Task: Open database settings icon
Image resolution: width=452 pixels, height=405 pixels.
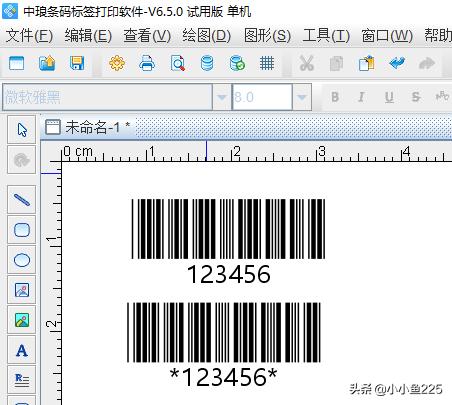Action: click(x=207, y=63)
